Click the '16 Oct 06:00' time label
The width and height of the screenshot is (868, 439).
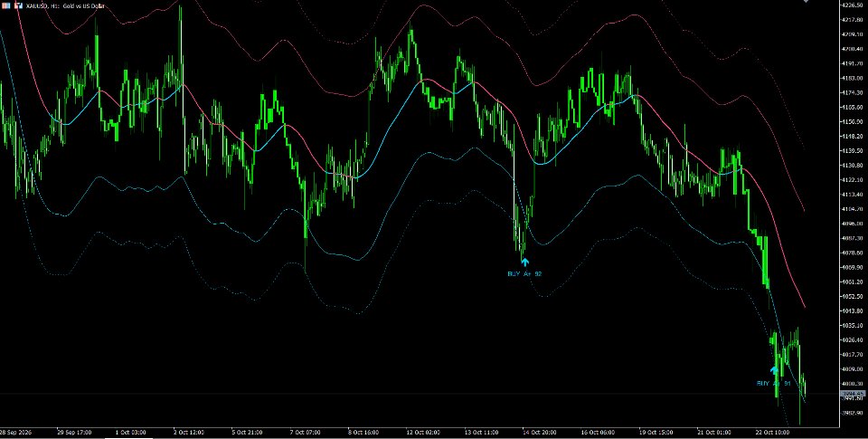(x=598, y=432)
